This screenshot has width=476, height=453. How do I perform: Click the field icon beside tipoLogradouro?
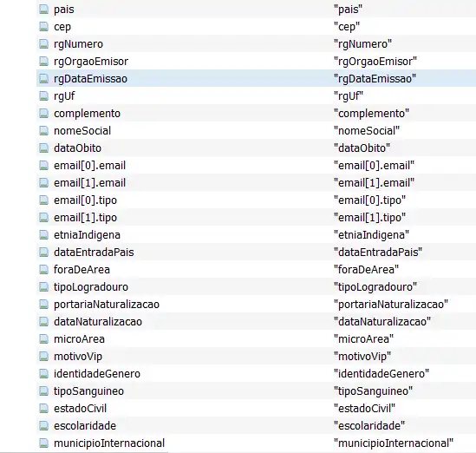point(43,286)
